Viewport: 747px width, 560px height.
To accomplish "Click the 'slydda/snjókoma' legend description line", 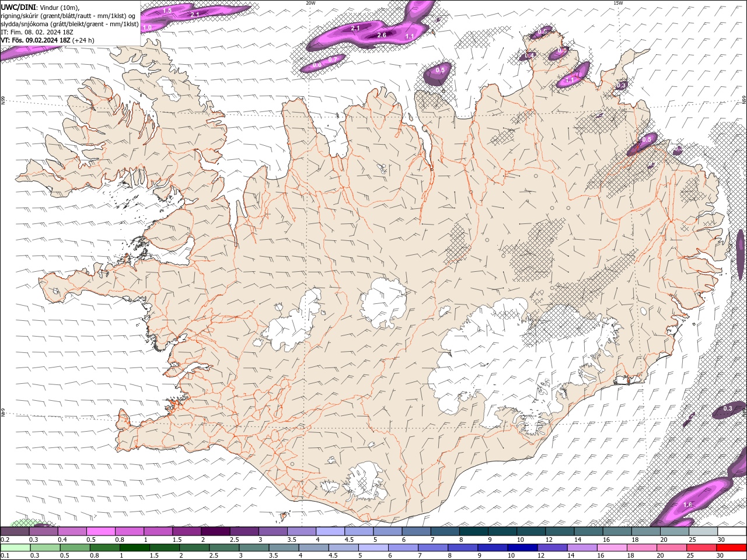I will tap(69, 24).
